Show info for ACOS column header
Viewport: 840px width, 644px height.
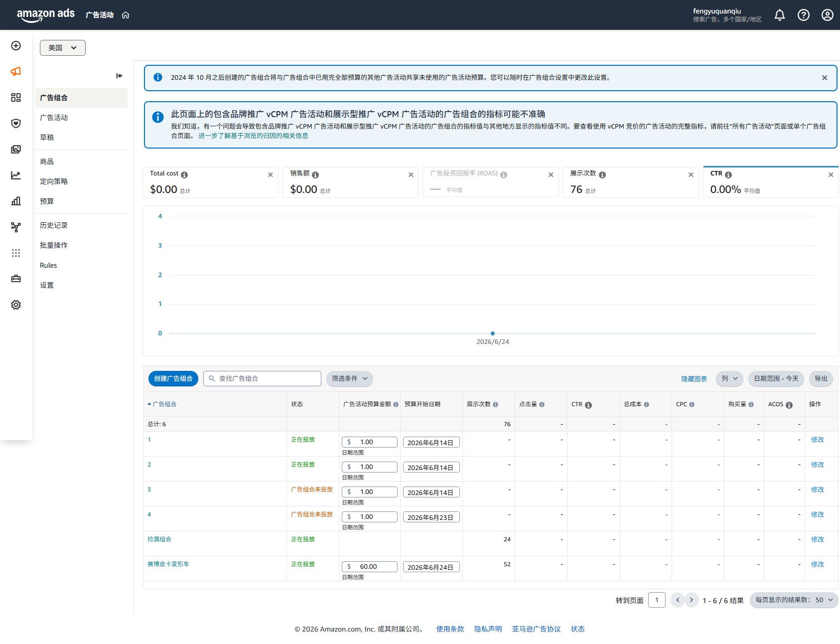pyautogui.click(x=789, y=405)
